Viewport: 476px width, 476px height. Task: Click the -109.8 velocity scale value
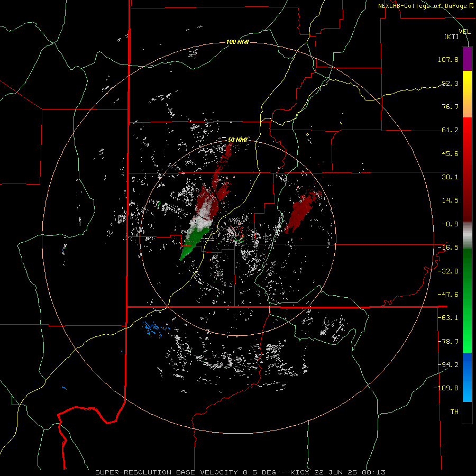click(446, 388)
